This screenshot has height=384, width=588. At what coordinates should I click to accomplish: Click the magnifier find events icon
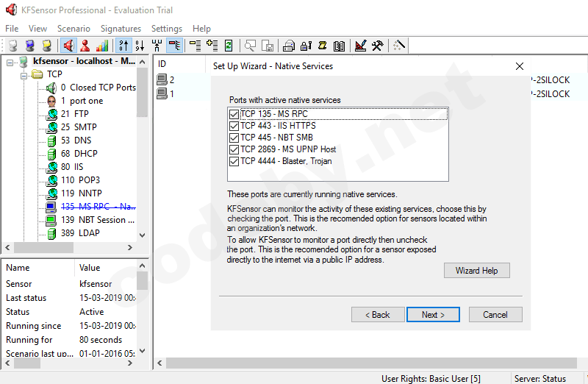click(x=250, y=46)
